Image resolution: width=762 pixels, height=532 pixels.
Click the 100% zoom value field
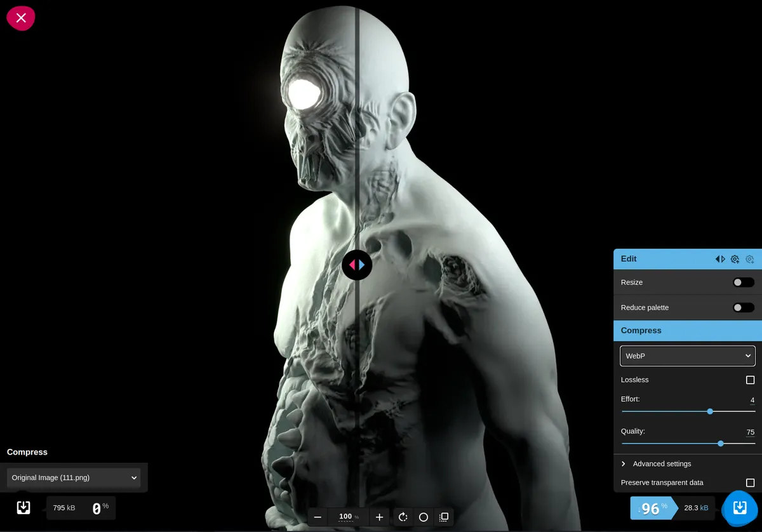pyautogui.click(x=349, y=517)
